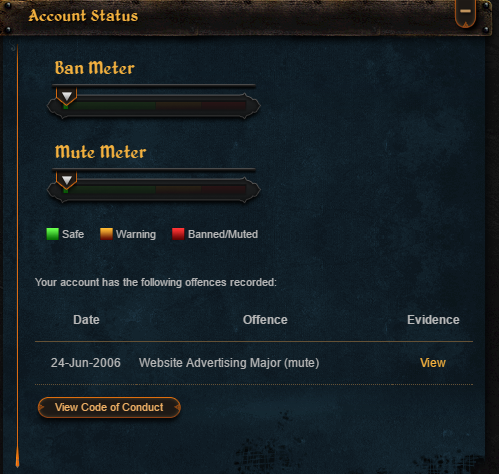Click the Evidence column header
499x474 pixels.
(433, 320)
